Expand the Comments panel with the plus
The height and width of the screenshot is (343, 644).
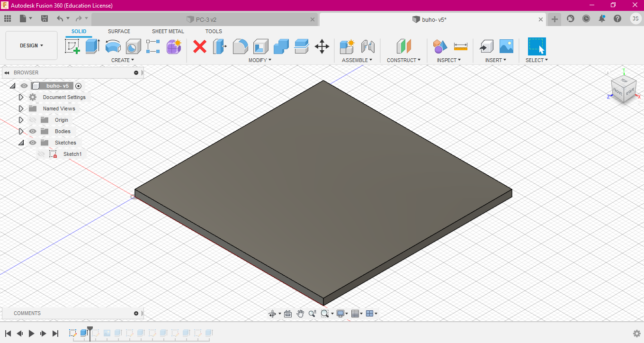click(x=136, y=313)
